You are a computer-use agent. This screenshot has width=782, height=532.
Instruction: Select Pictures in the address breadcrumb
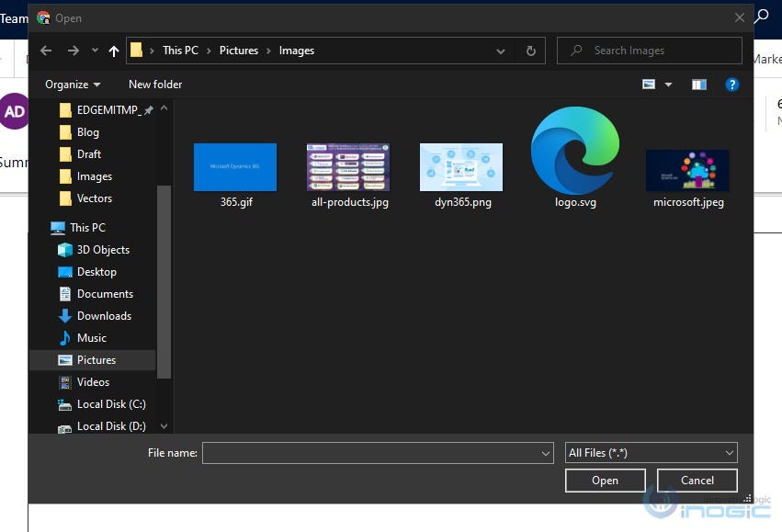coord(239,51)
